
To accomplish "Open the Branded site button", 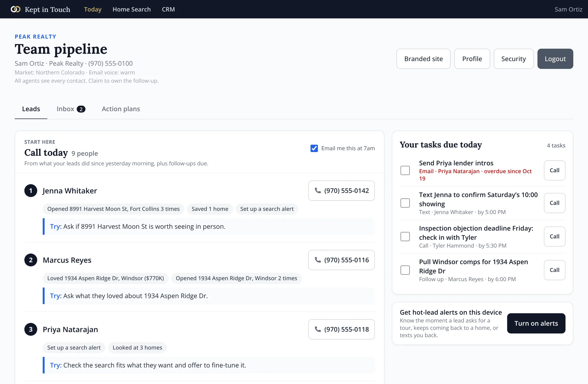I will (x=423, y=59).
